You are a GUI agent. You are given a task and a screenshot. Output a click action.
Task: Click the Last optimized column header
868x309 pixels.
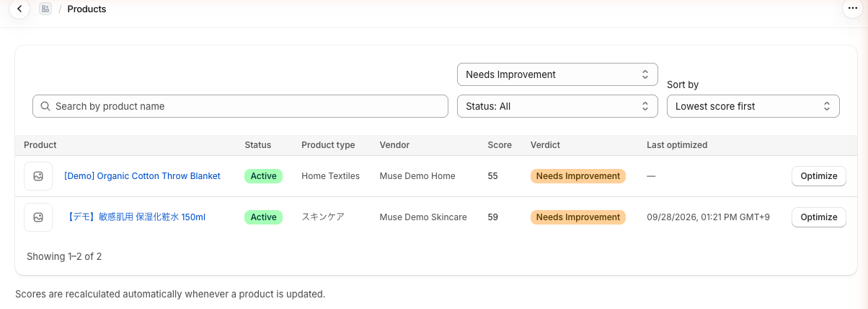tap(677, 145)
